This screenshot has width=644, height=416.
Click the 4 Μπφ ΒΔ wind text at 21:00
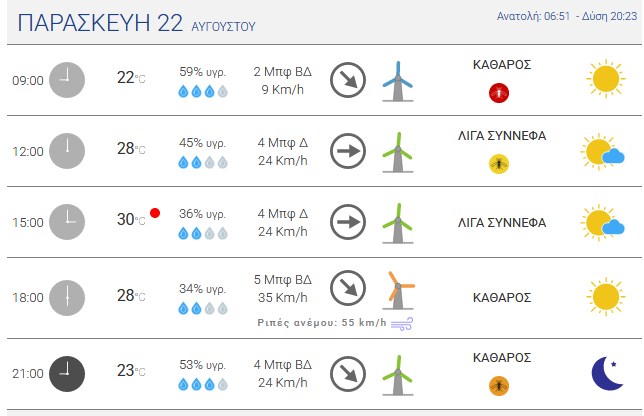[283, 364]
